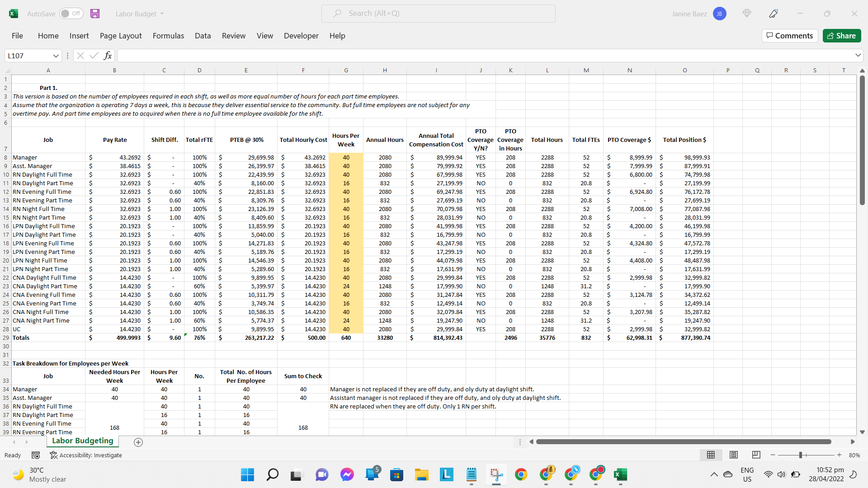
Task: Switch to Page Layout view icon
Action: point(734,455)
